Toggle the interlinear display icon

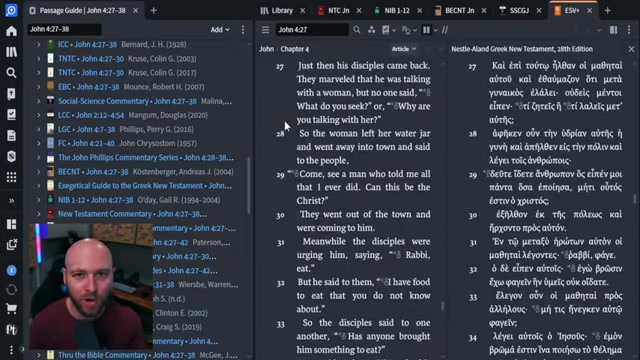(x=406, y=30)
